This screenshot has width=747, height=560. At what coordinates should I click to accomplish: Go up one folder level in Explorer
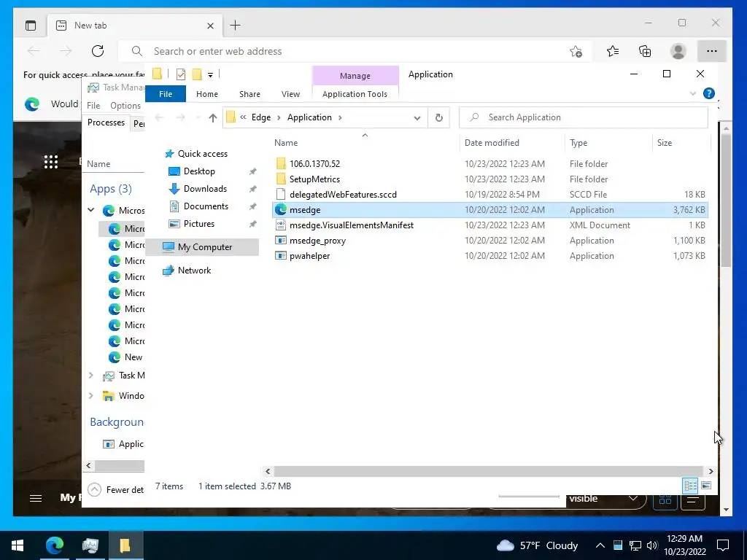(212, 117)
